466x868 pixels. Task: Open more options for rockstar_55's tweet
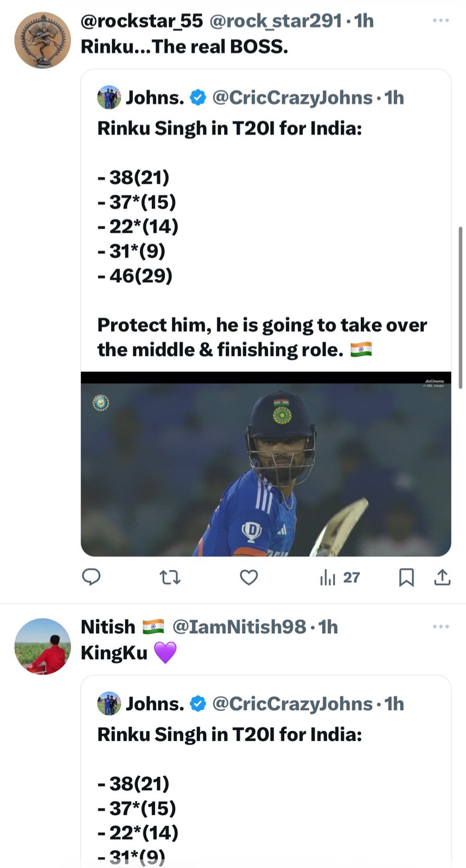click(441, 21)
